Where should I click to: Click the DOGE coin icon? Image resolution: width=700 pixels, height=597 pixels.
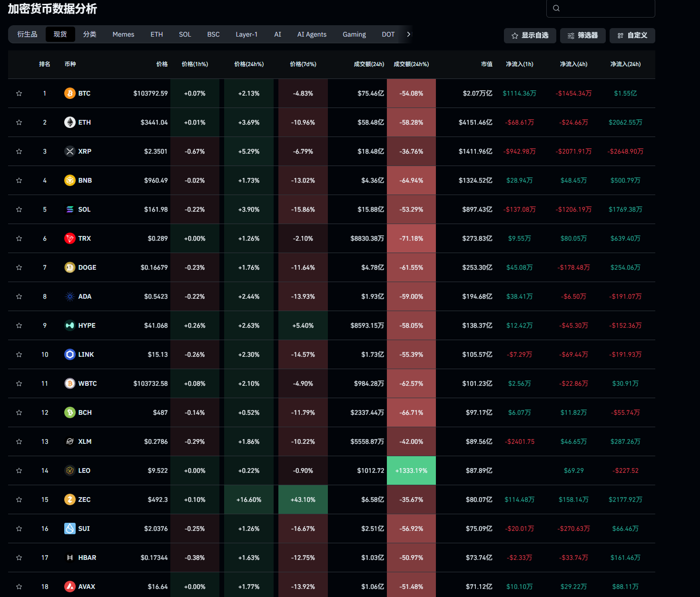pyautogui.click(x=70, y=267)
